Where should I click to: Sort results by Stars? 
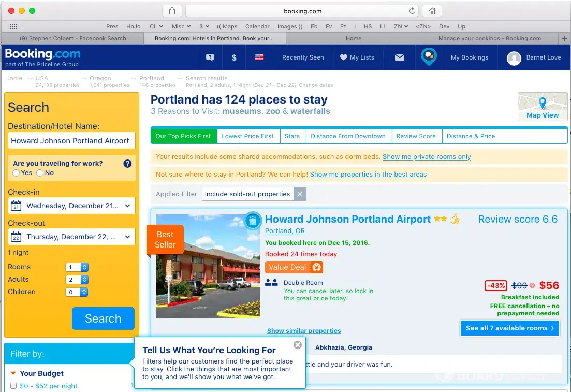tap(292, 136)
